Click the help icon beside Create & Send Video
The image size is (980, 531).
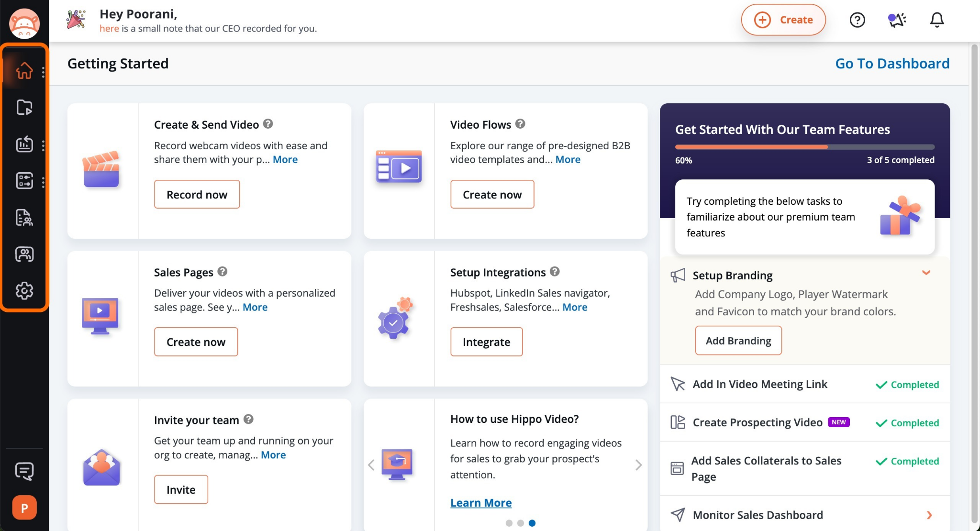coord(268,124)
